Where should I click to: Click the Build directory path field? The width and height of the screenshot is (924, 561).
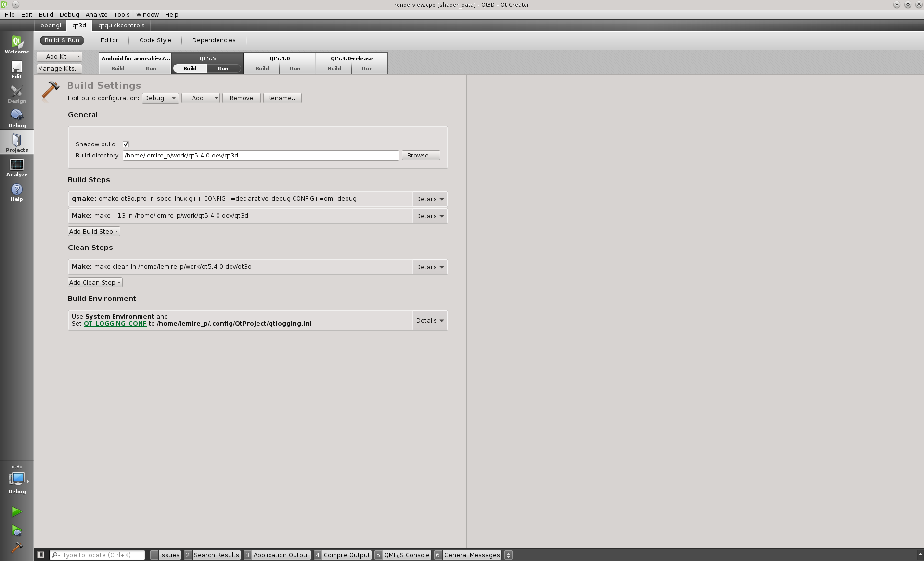click(x=261, y=155)
